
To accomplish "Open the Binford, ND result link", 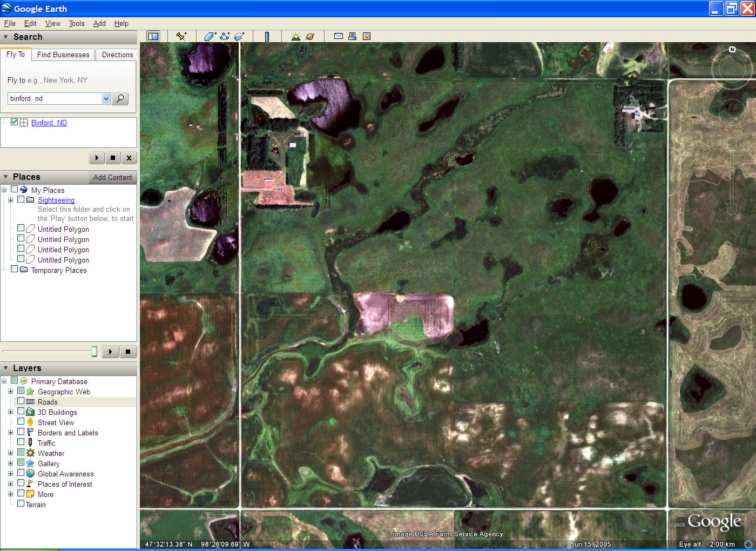I will pyautogui.click(x=49, y=123).
